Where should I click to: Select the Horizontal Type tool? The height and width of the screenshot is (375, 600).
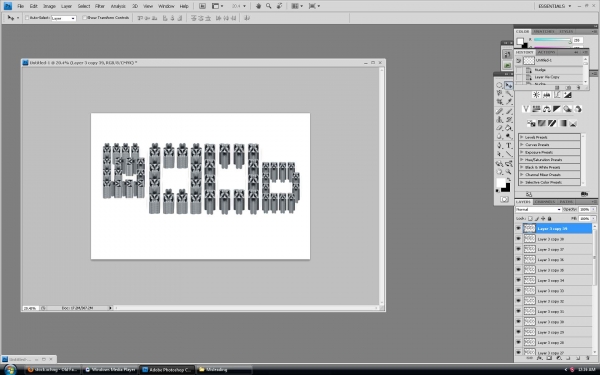[x=509, y=145]
